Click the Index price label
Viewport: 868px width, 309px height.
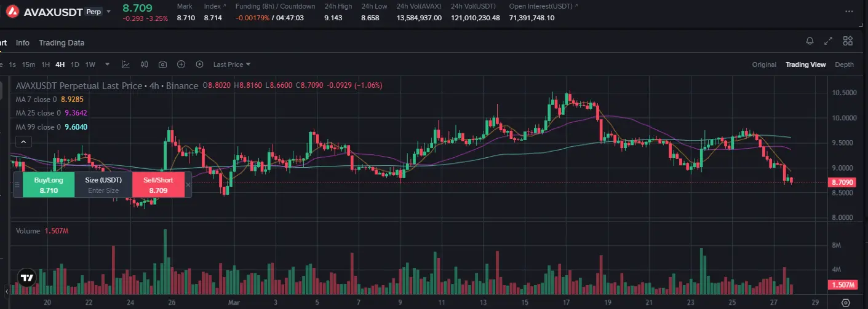(x=212, y=6)
